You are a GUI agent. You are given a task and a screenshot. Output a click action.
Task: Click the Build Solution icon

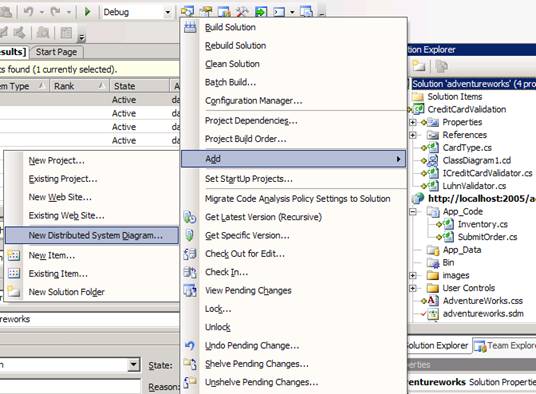tap(190, 27)
